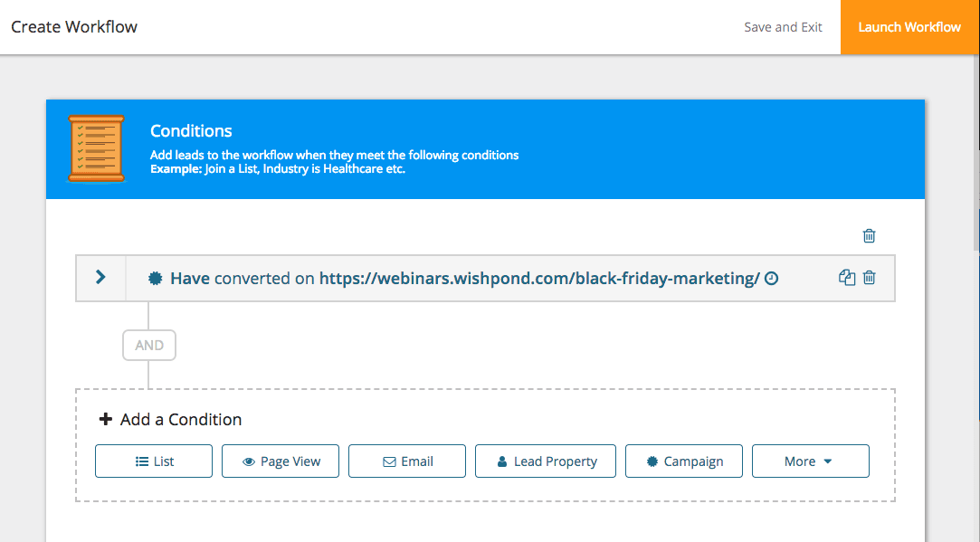Viewport: 980px width, 542px height.
Task: Click the "Have" word in the condition
Action: point(190,279)
